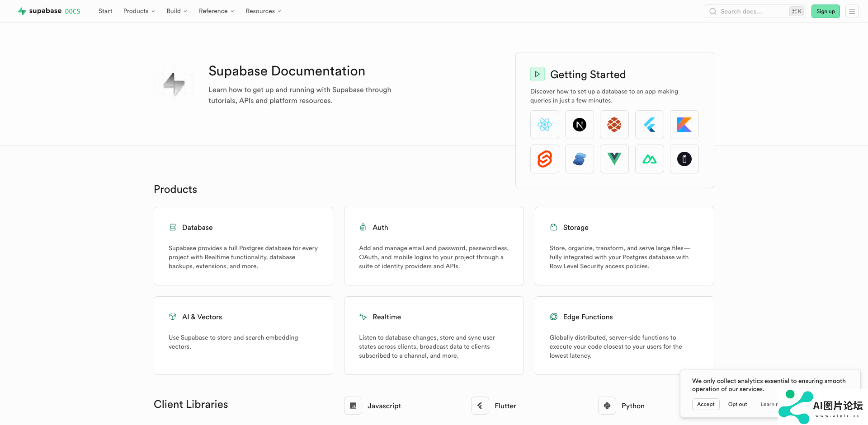Open the Edge Functions title
The height and width of the screenshot is (425, 868).
pyautogui.click(x=588, y=317)
